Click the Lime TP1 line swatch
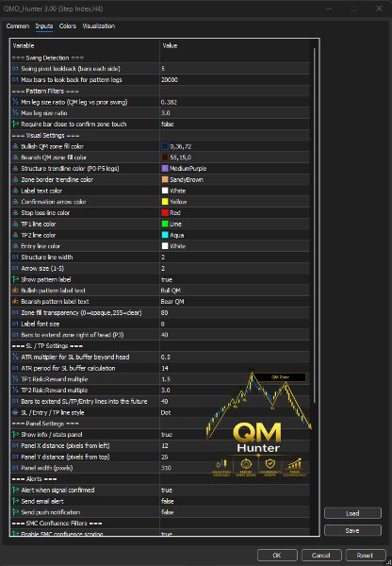Viewport: 392px width, 566px height. (x=165, y=224)
